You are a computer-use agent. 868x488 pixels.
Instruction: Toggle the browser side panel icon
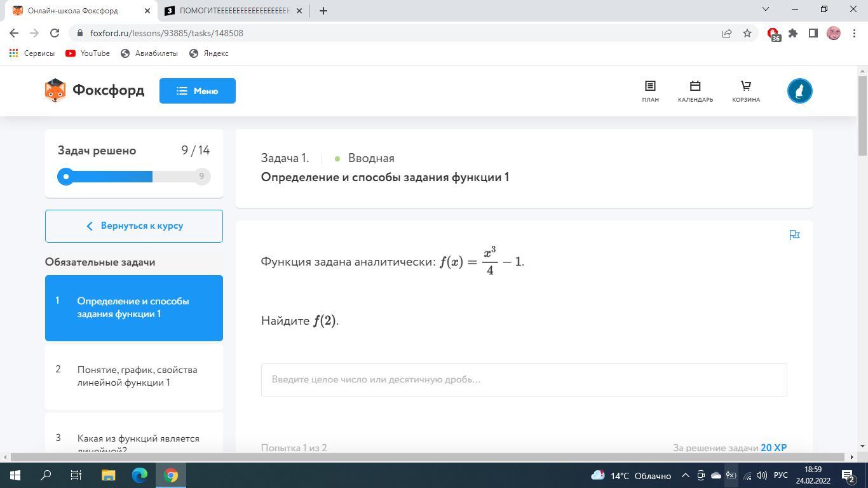(813, 33)
